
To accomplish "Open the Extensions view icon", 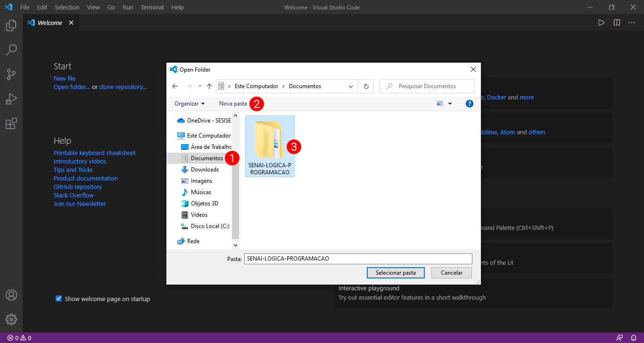I will click(11, 124).
